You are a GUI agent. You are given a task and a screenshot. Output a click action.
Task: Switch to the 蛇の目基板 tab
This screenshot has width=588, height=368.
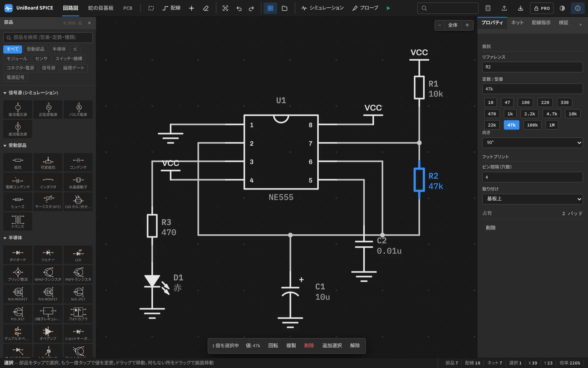coord(101,8)
